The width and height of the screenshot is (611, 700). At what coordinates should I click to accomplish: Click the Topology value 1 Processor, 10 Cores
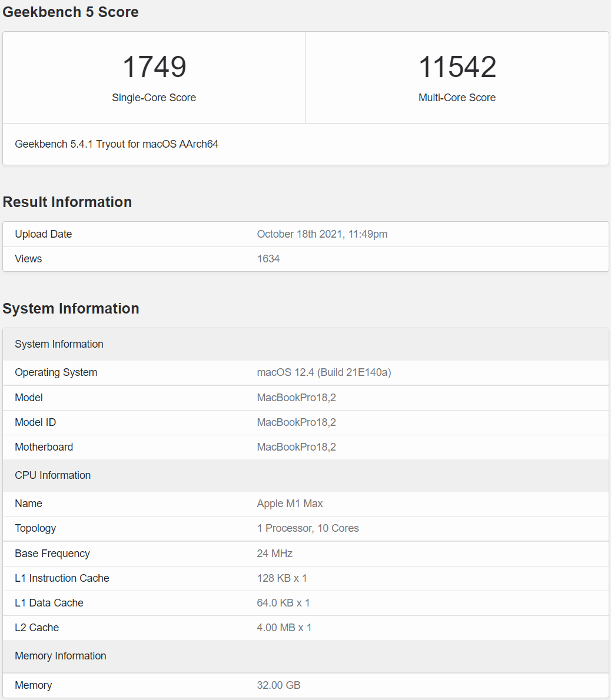click(308, 528)
